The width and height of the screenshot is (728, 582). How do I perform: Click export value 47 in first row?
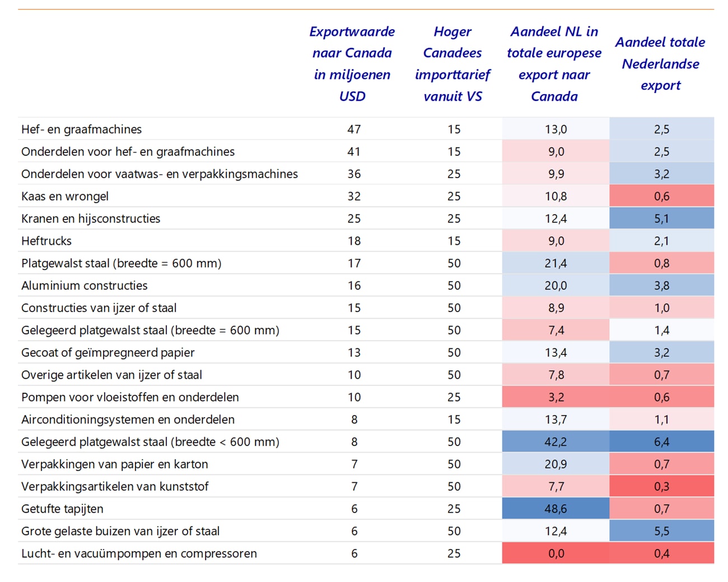[354, 129]
